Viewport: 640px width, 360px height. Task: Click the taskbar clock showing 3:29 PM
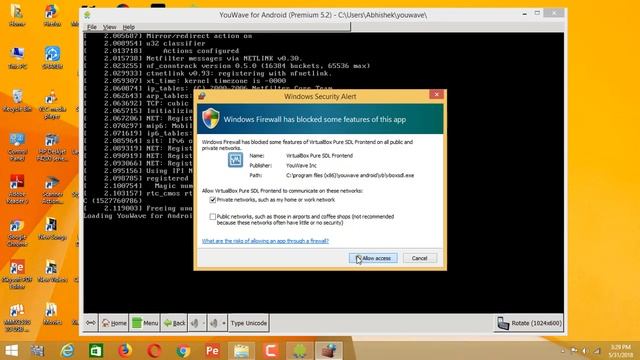tap(620, 351)
